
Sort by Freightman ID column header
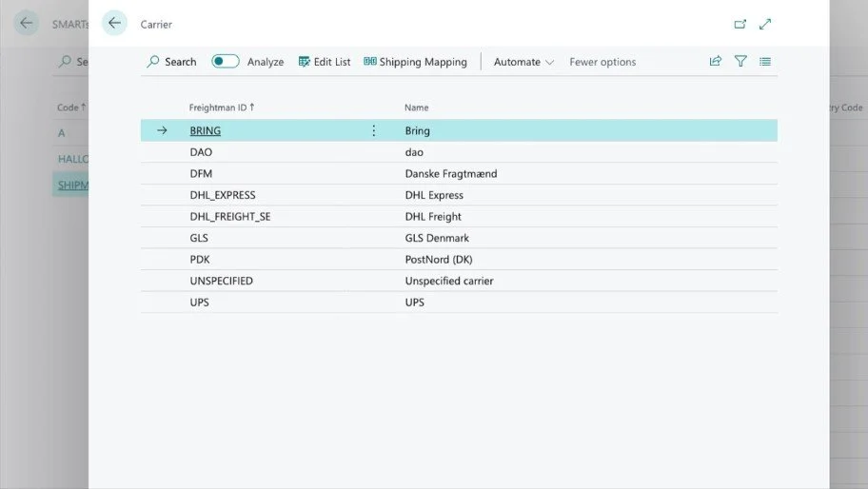point(222,108)
